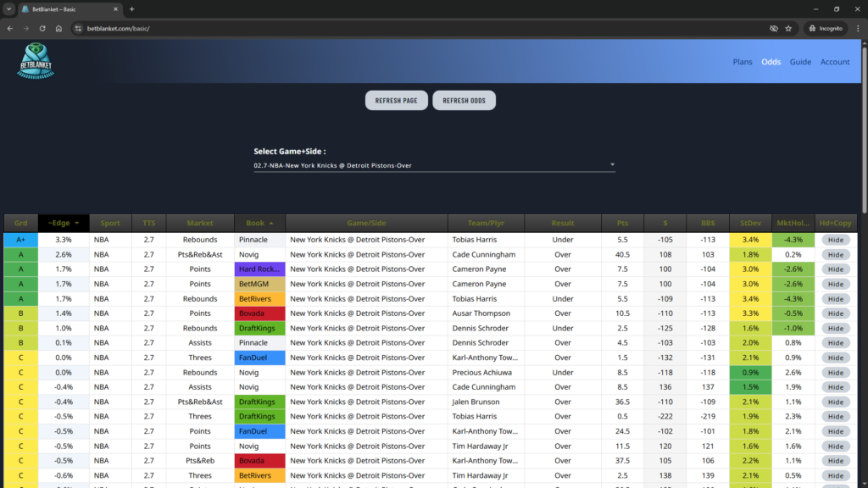Open the Account page
Screen dimensions: 868x488
(x=835, y=61)
